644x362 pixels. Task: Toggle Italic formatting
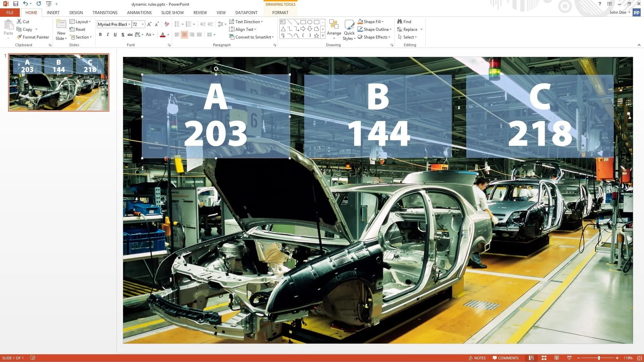[108, 35]
